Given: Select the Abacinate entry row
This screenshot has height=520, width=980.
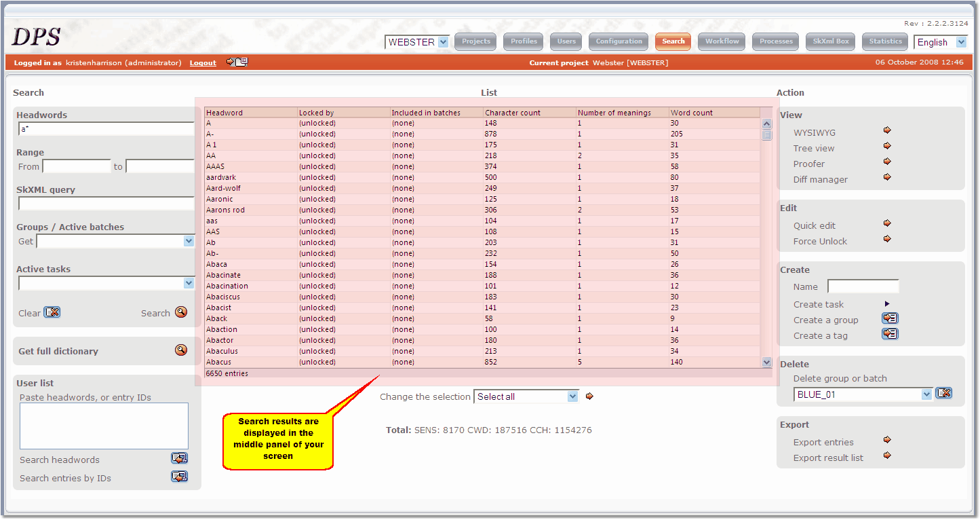Looking at the screenshot, I should [482, 275].
